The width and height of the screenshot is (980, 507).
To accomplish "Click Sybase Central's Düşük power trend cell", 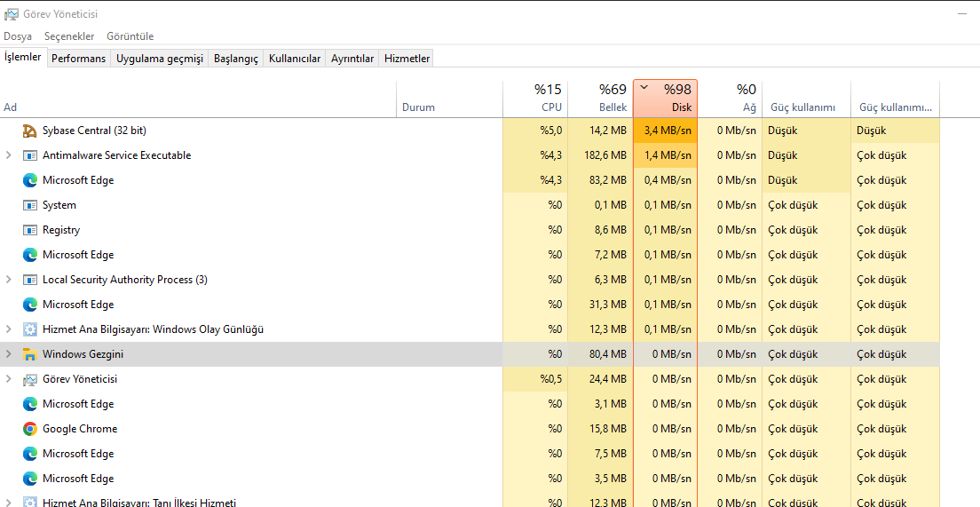I will [896, 131].
